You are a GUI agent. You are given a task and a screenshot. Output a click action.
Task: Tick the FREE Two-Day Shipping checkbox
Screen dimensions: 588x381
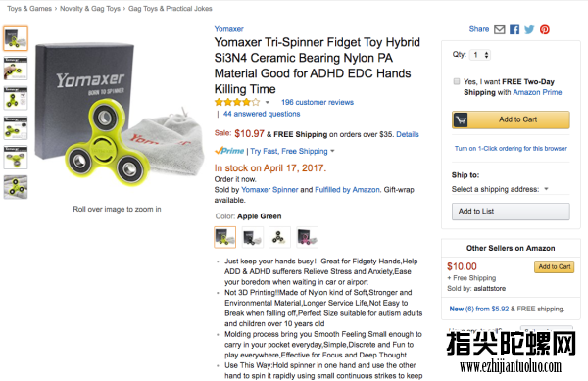[x=457, y=81]
